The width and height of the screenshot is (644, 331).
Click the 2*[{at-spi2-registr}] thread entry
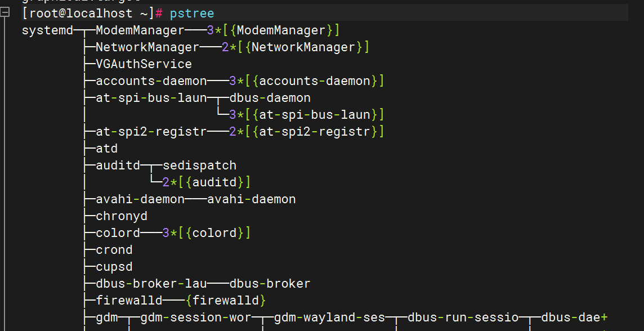[x=306, y=132]
